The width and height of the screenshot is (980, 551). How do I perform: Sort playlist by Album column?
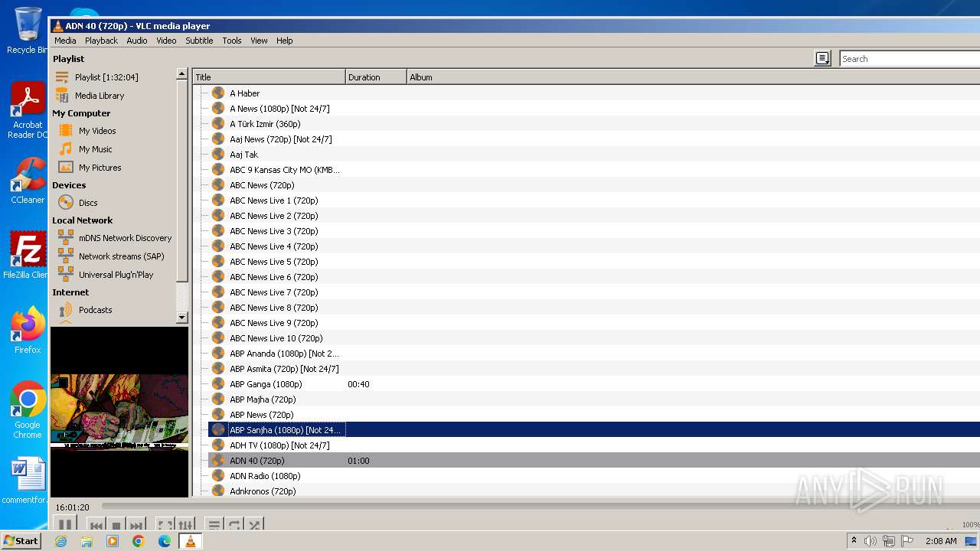pyautogui.click(x=693, y=77)
